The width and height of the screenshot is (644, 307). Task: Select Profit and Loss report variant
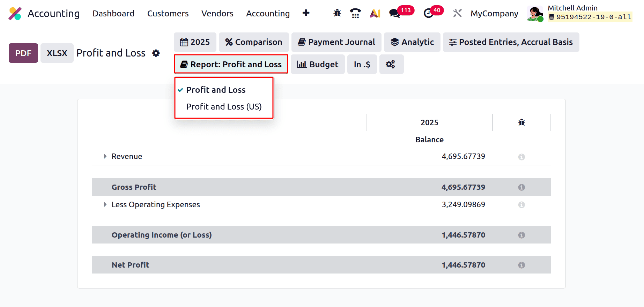[224, 90]
